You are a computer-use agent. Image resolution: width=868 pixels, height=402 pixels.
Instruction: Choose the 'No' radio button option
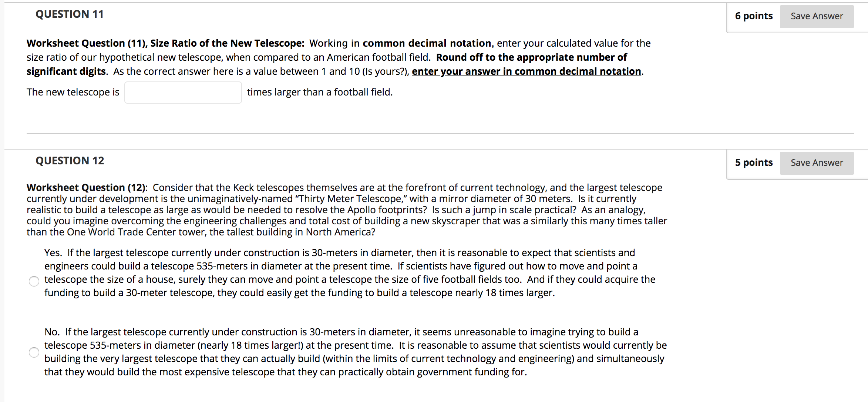click(34, 352)
